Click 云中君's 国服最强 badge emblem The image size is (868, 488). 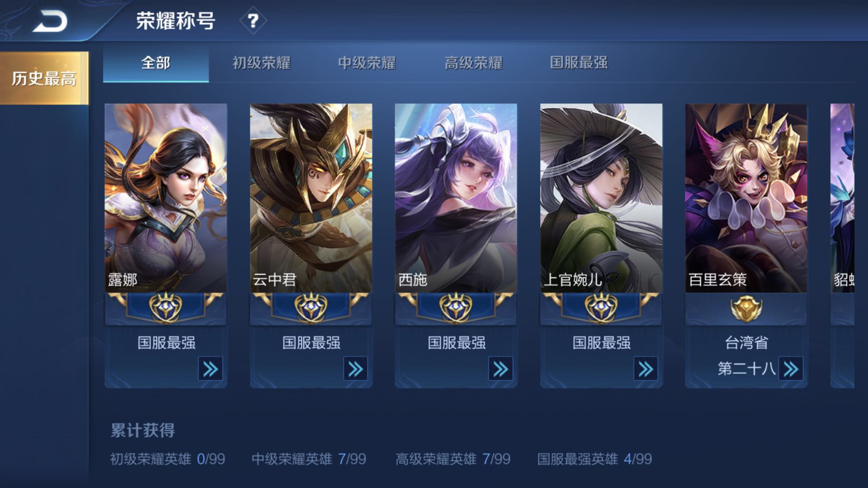pos(311,308)
